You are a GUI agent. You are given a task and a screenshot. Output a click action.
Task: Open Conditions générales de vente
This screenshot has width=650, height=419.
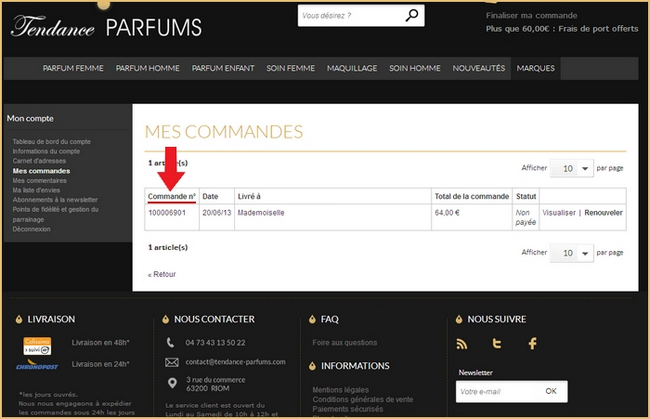click(363, 400)
